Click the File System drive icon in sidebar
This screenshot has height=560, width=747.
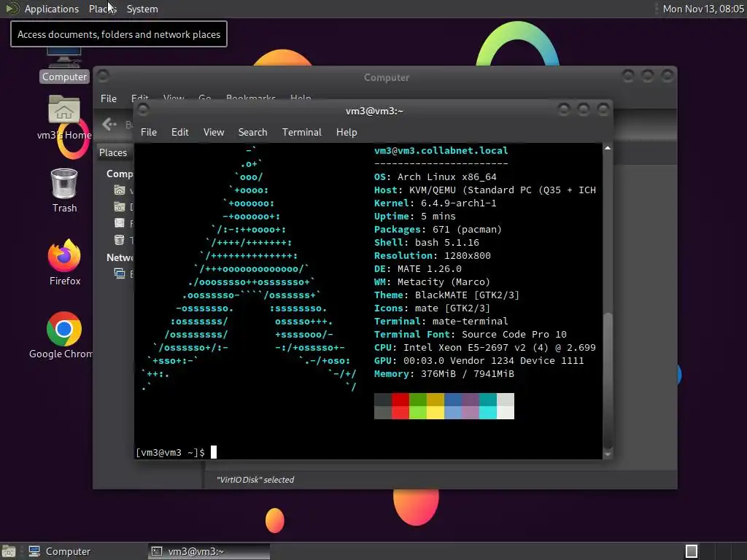(120, 223)
